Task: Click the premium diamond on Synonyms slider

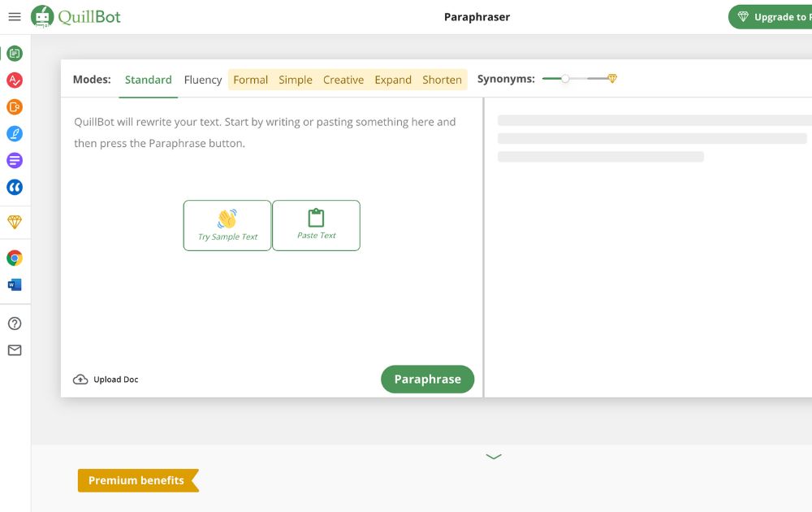Action: (612, 78)
